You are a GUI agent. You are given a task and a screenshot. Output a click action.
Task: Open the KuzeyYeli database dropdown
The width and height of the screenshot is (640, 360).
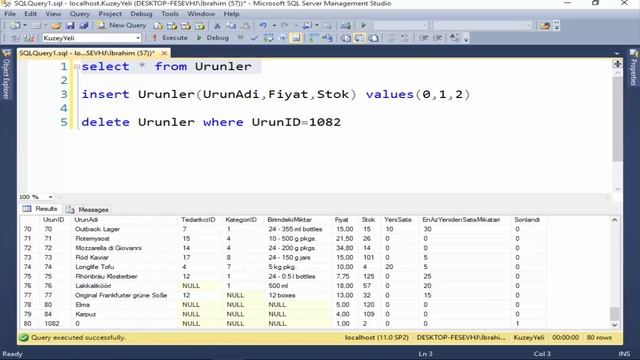tap(138, 38)
